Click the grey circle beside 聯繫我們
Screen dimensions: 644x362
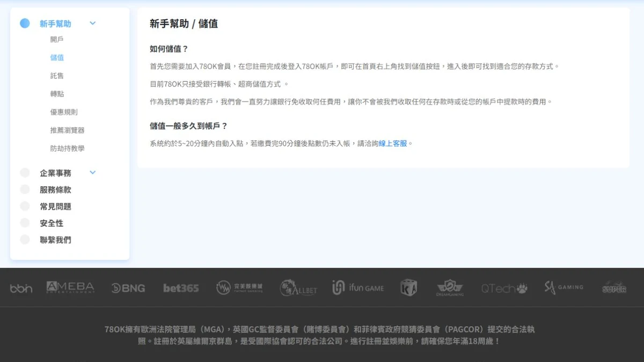(x=25, y=240)
